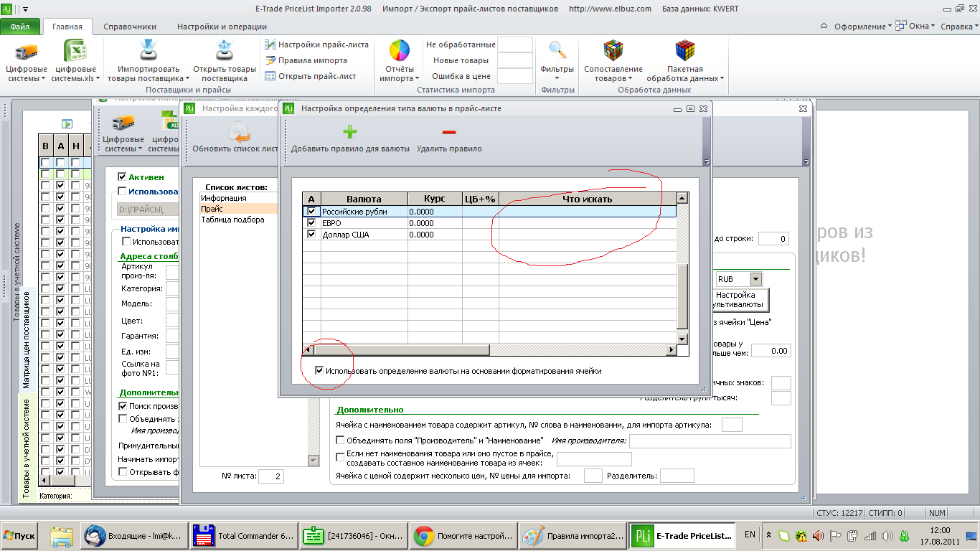Screen dimensions: 980x551
Task: Click the Настройка мультивалюты button
Action: tap(740, 299)
